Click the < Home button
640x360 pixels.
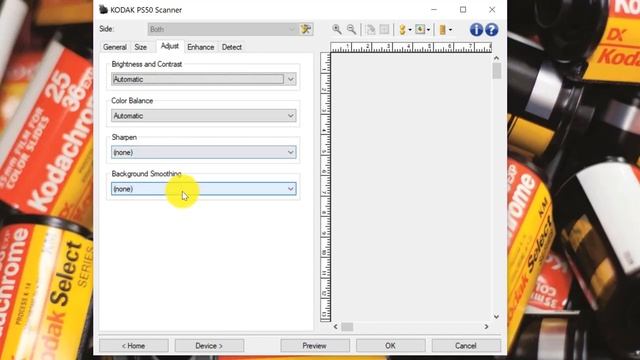click(133, 346)
